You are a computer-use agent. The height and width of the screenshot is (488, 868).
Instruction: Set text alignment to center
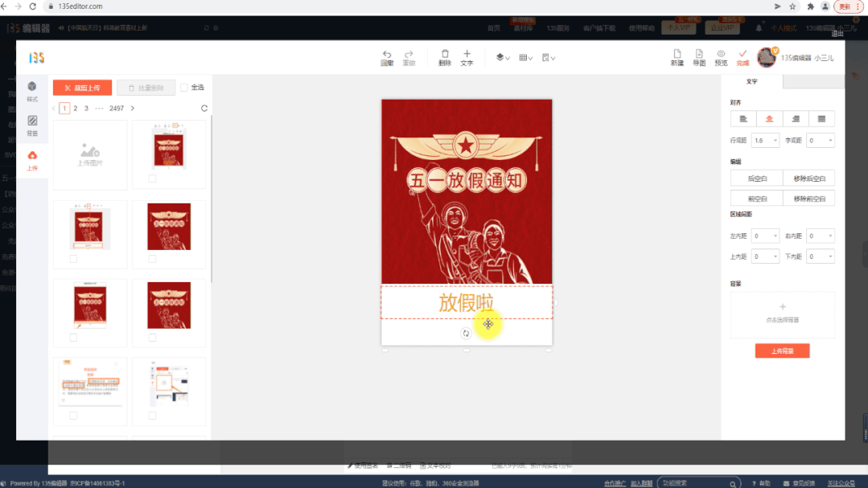click(x=770, y=119)
